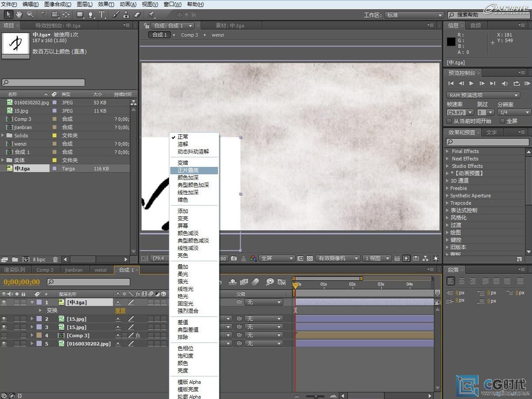Click the current time 0;00;00;00
The height and width of the screenshot is (399, 532).
click(x=22, y=282)
